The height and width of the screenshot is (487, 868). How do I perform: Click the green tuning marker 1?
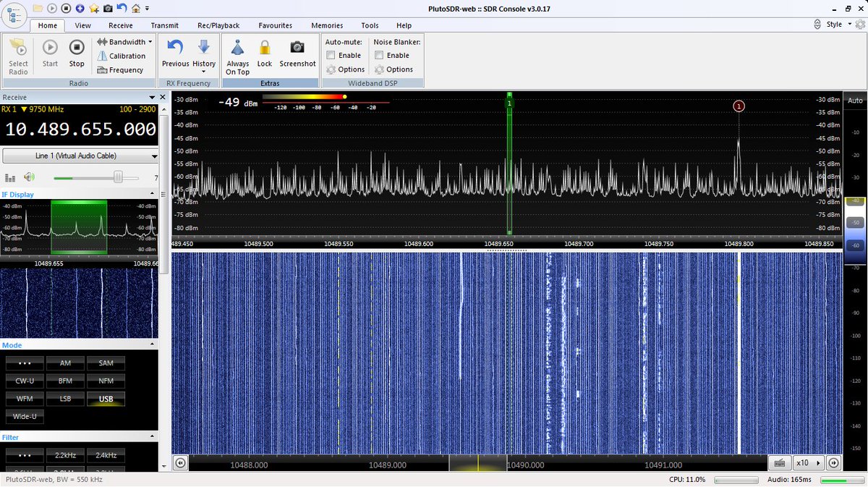pyautogui.click(x=509, y=103)
